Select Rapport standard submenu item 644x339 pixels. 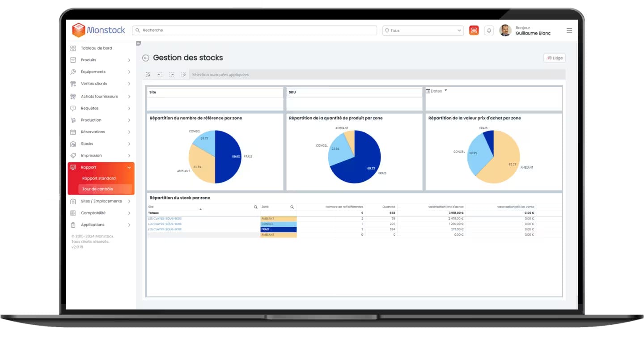tap(99, 178)
